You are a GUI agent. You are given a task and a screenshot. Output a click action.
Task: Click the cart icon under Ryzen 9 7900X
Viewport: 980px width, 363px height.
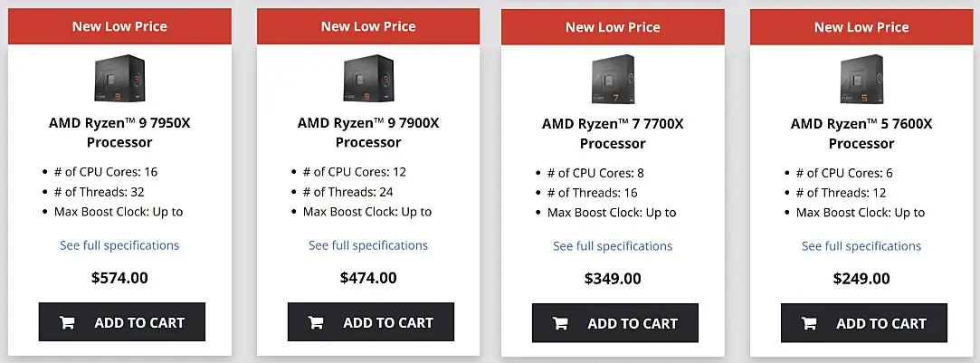[316, 323]
